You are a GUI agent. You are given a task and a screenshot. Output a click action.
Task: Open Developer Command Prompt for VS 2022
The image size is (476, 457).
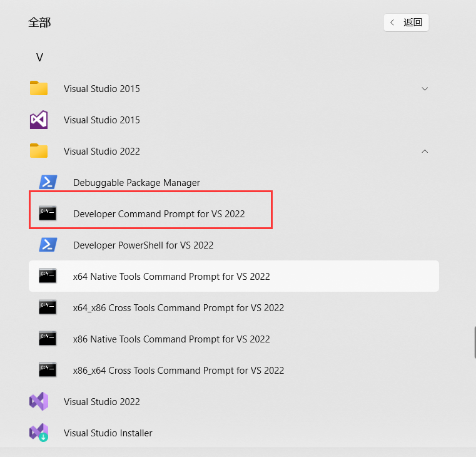pyautogui.click(x=159, y=214)
